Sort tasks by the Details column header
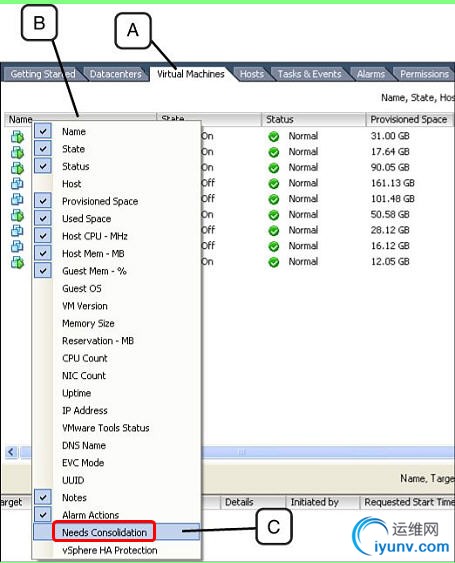 pyautogui.click(x=253, y=502)
